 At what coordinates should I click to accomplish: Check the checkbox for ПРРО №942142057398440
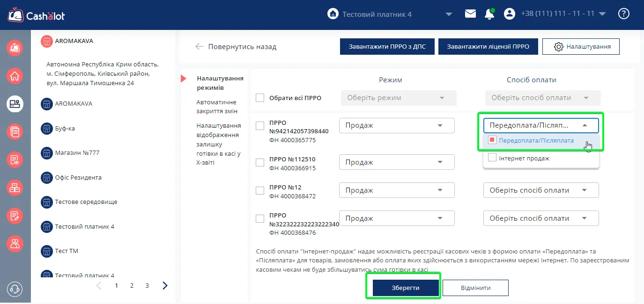[x=260, y=125]
